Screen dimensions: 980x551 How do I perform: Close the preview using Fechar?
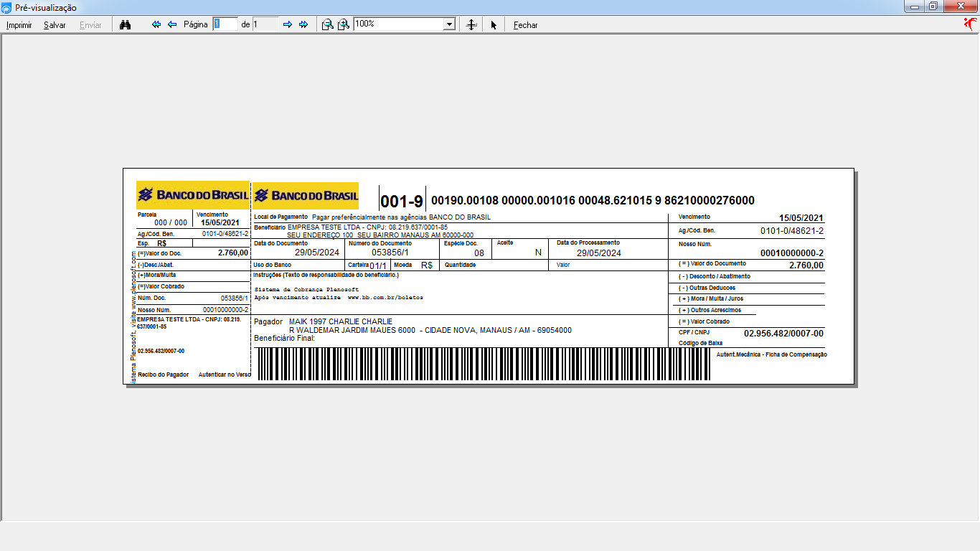tap(525, 25)
